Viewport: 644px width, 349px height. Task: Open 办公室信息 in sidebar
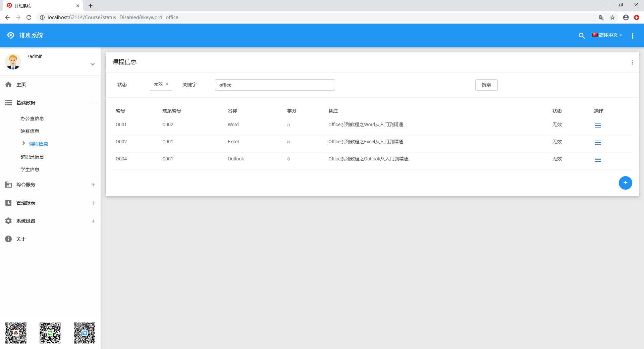pos(32,118)
